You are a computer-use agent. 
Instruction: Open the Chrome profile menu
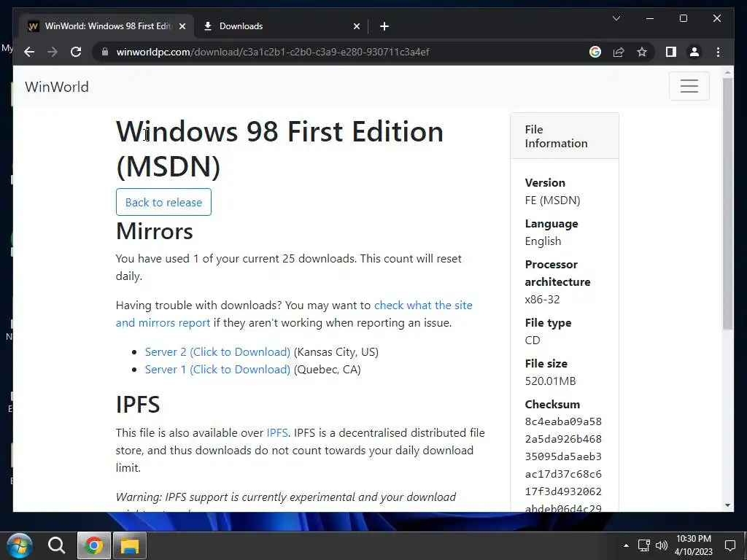(694, 52)
